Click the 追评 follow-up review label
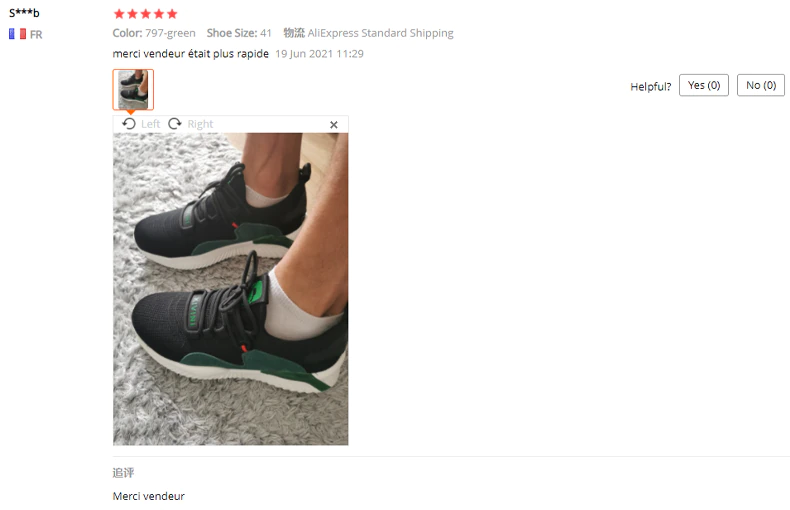This screenshot has width=790, height=510. point(123,473)
